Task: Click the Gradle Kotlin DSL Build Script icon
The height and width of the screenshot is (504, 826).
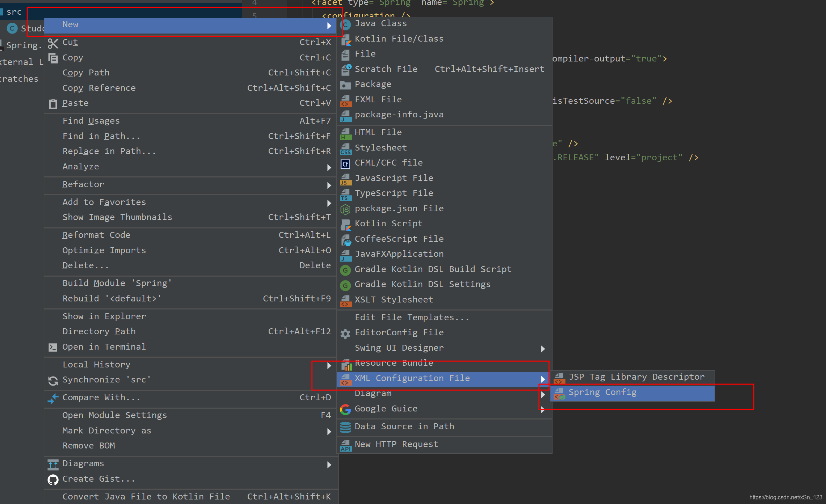Action: pyautogui.click(x=345, y=270)
